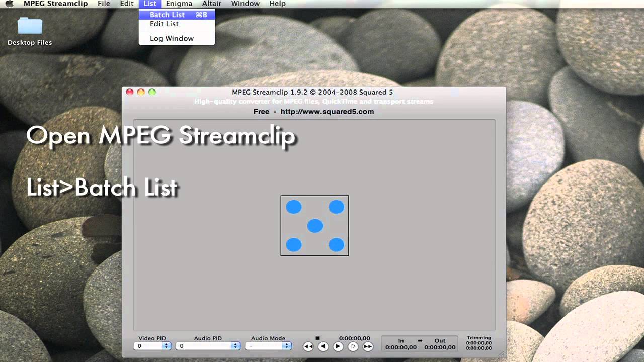
Task: Click the outlined slow play button
Action: 353,346
